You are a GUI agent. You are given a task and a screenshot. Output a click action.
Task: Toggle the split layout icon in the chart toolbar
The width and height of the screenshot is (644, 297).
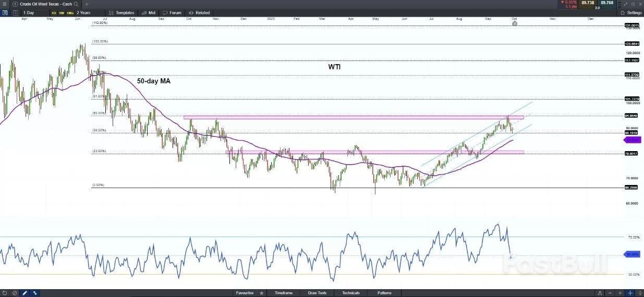15,13
